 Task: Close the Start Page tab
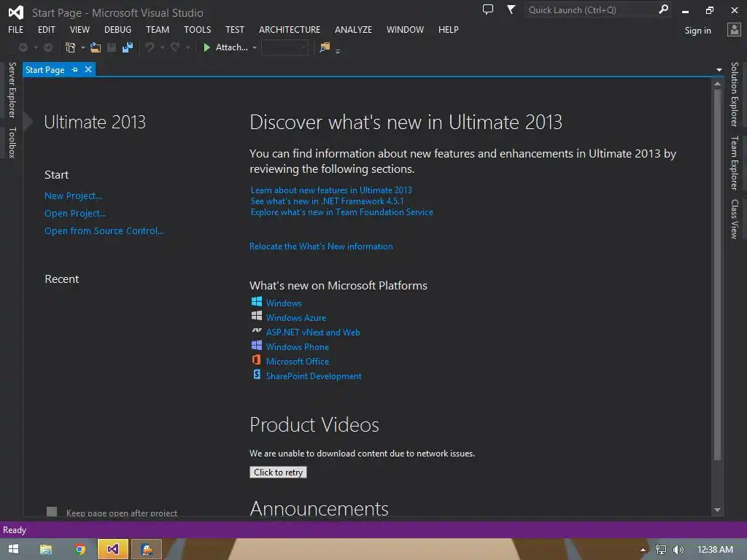tap(88, 69)
